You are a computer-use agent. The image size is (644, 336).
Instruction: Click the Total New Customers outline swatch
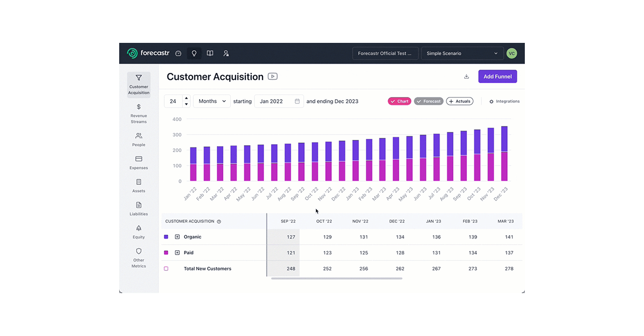click(x=166, y=268)
